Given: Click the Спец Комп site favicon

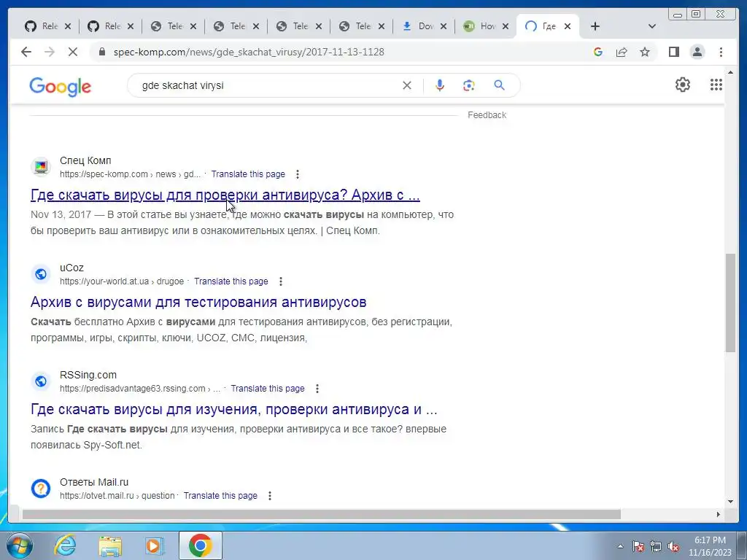Looking at the screenshot, I should coord(41,167).
